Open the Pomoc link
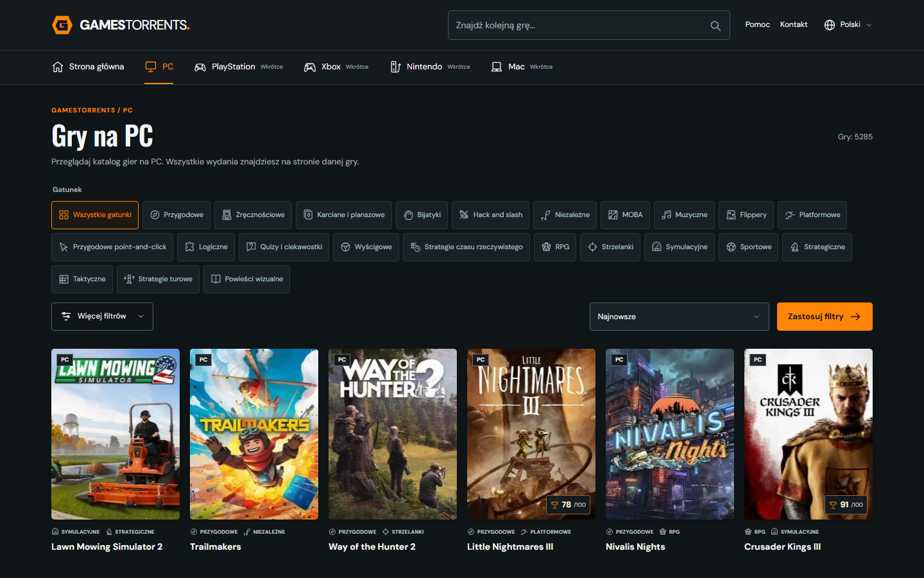Image resolution: width=924 pixels, height=578 pixels. (x=758, y=24)
